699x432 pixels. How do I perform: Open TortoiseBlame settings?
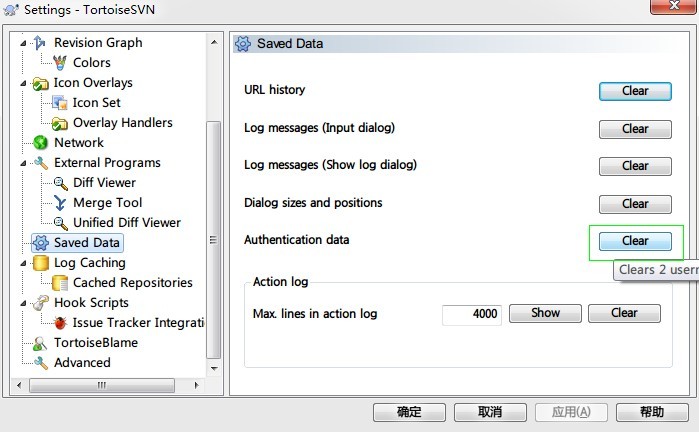96,343
